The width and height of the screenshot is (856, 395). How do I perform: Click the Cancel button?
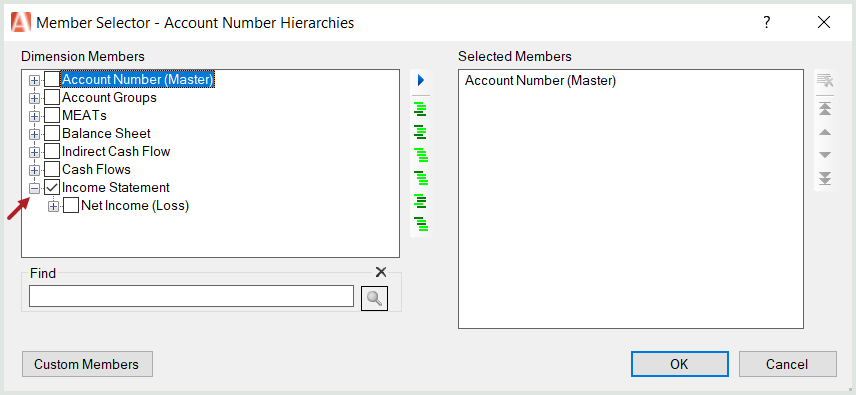[x=787, y=364]
